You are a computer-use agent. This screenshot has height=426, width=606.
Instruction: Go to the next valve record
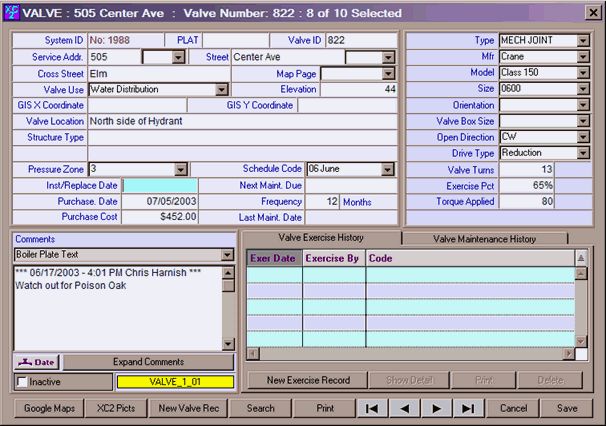click(435, 408)
